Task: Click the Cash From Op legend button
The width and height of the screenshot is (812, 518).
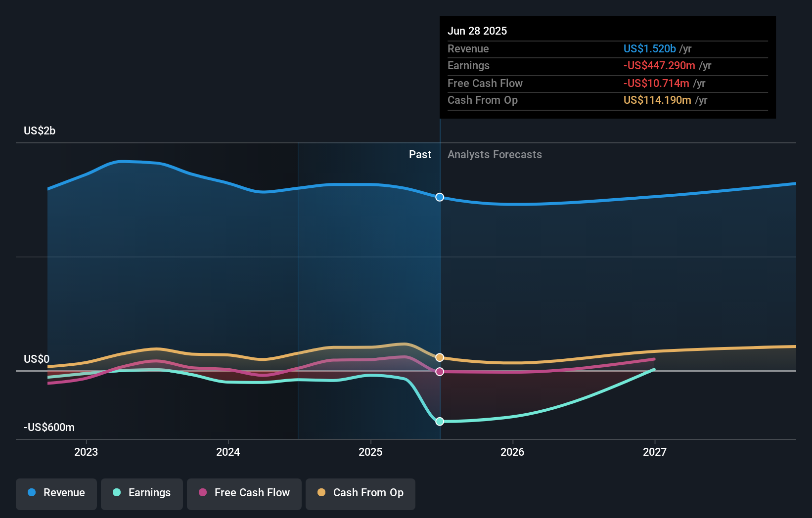Action: point(361,494)
